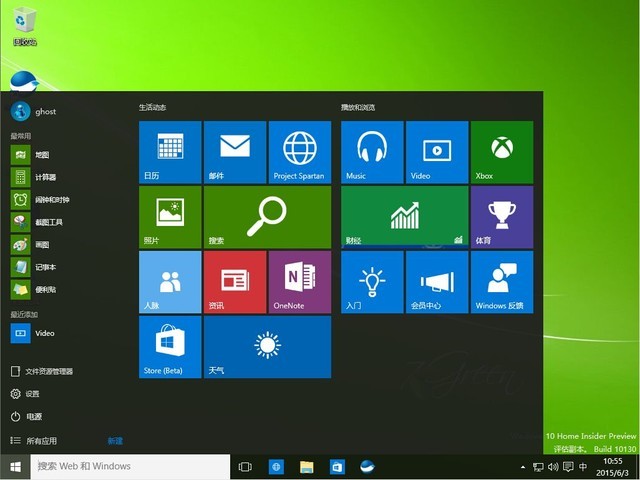This screenshot has height=480, width=640.
Task: Click the ghost user account name
Action: (x=46, y=111)
